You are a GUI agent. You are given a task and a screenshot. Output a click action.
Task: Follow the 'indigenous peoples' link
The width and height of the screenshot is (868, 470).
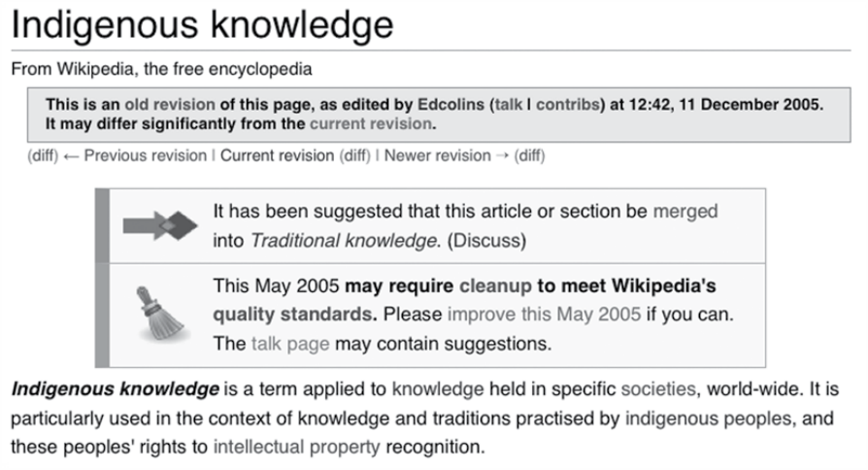tap(709, 419)
